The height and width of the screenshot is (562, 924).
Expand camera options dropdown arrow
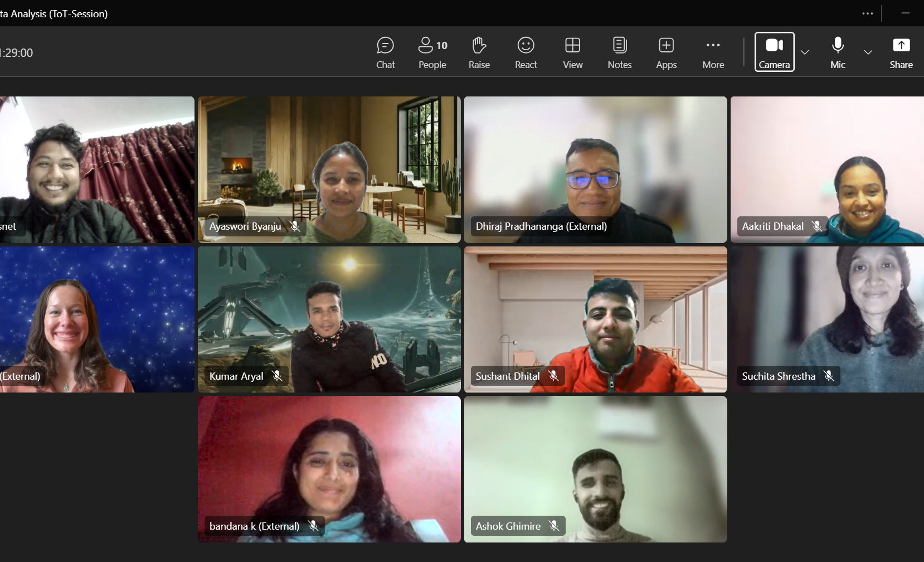(805, 52)
